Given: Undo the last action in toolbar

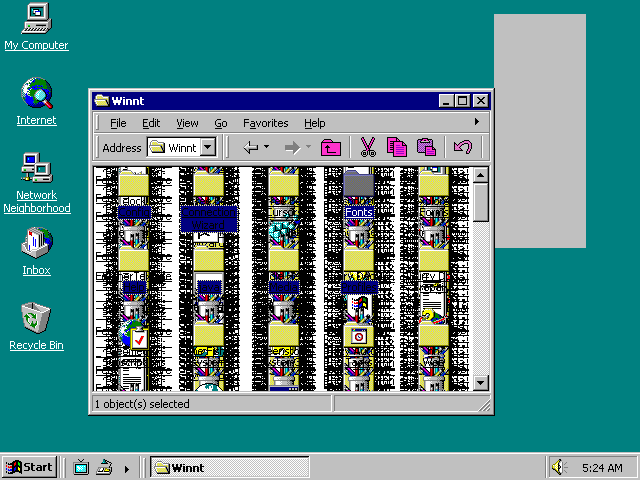Looking at the screenshot, I should click(463, 147).
